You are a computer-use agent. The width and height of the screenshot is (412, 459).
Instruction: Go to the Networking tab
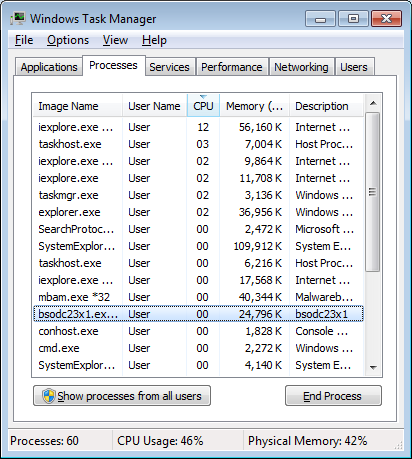pos(301,67)
